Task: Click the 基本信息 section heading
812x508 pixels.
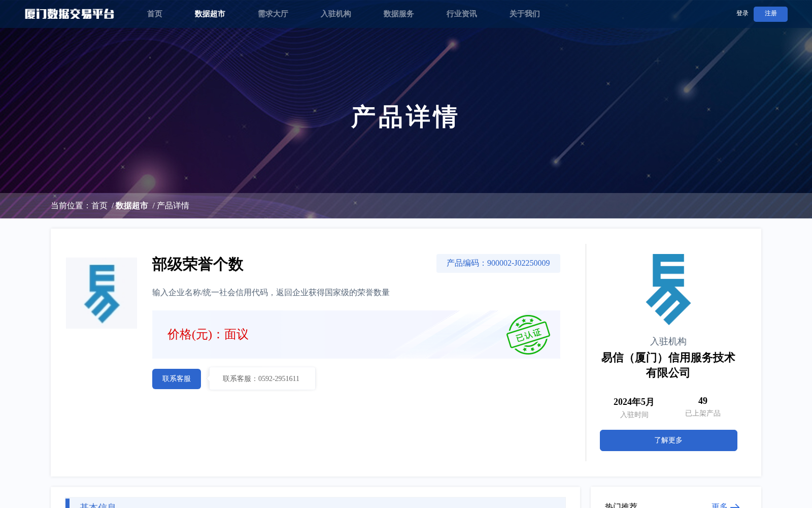Action: (x=98, y=505)
